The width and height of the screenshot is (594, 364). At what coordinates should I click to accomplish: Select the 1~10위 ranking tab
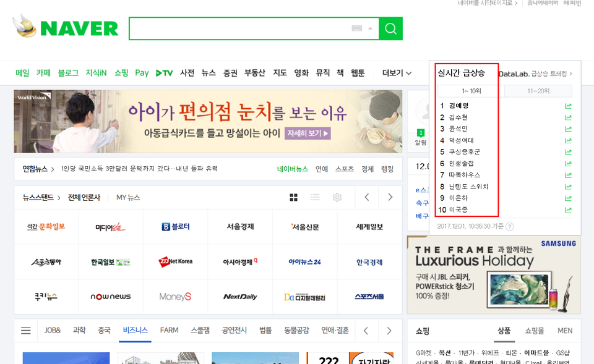click(x=471, y=91)
